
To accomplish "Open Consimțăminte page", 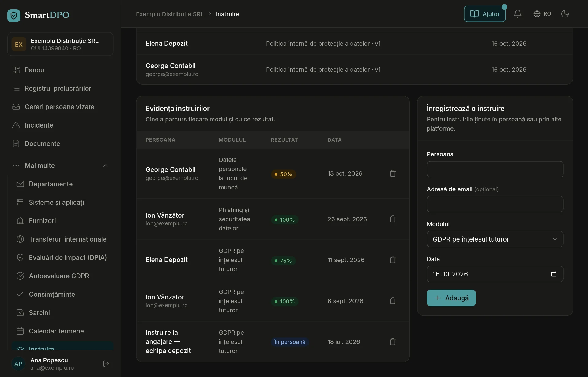I will [62, 294].
